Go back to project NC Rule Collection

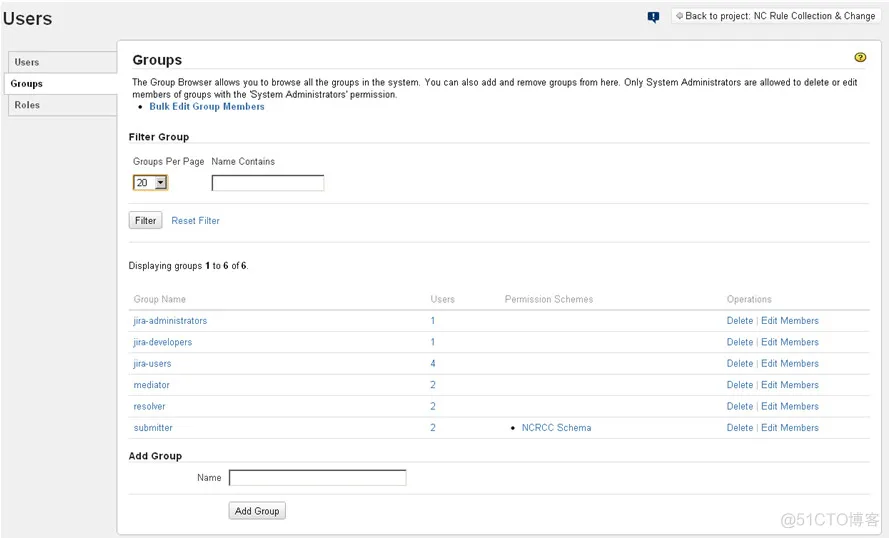point(775,16)
